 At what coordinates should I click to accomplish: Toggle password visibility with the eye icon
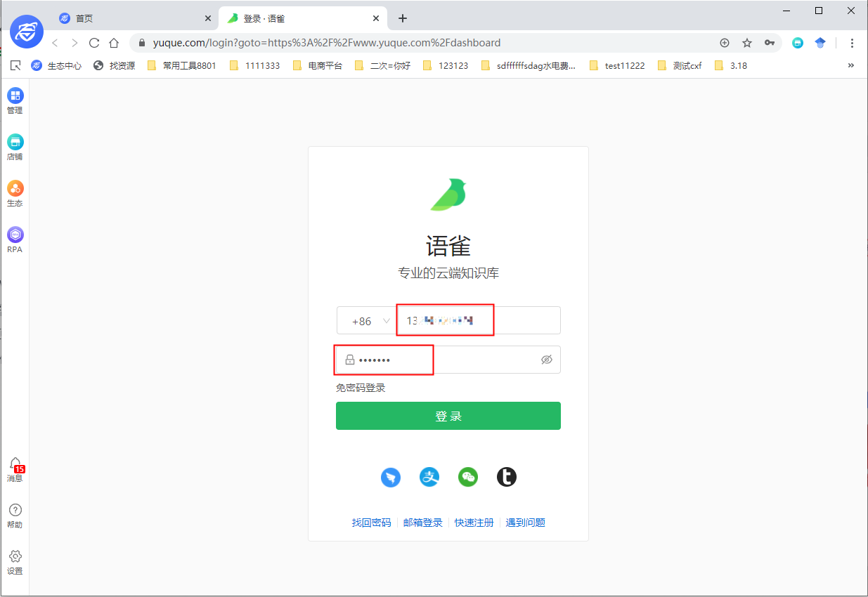coord(547,359)
